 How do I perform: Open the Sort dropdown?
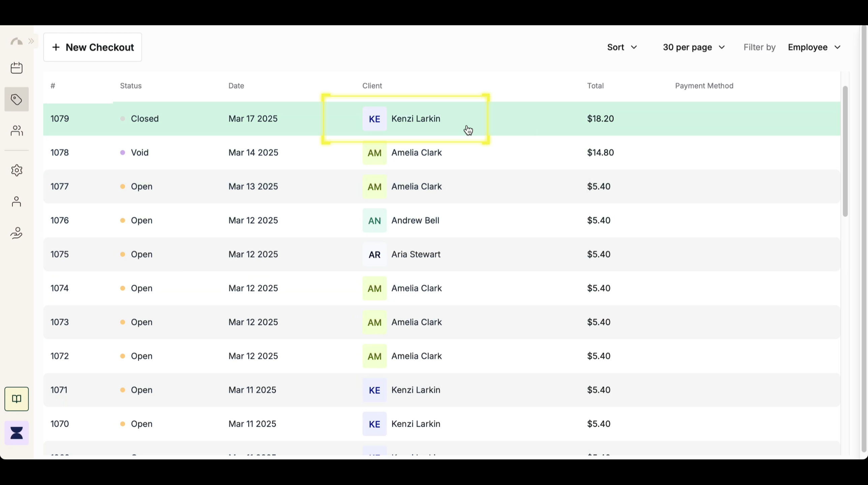(622, 47)
